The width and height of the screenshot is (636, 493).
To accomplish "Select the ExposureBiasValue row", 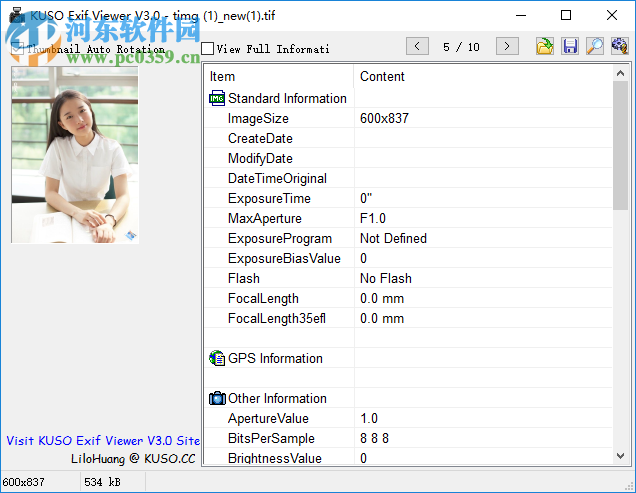I will (x=408, y=258).
